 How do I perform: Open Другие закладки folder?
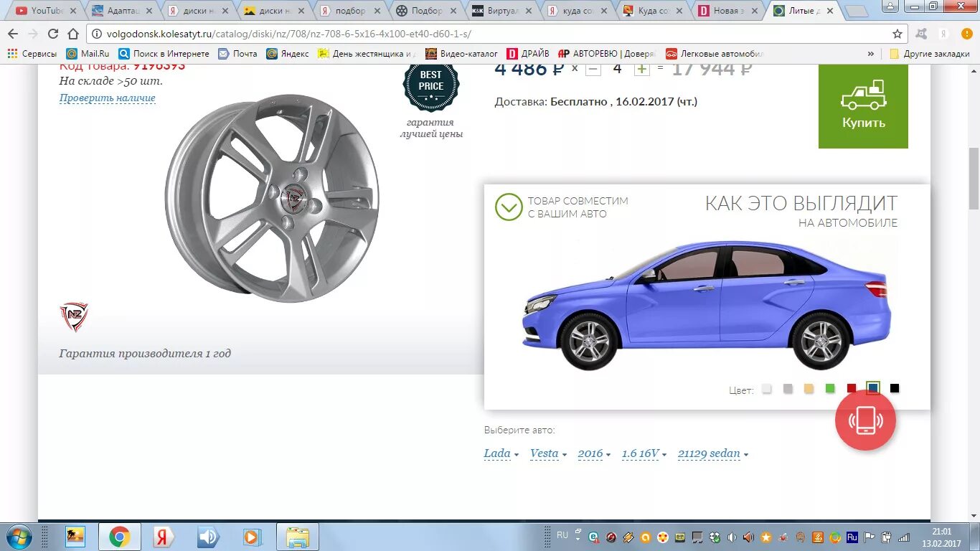point(930,54)
